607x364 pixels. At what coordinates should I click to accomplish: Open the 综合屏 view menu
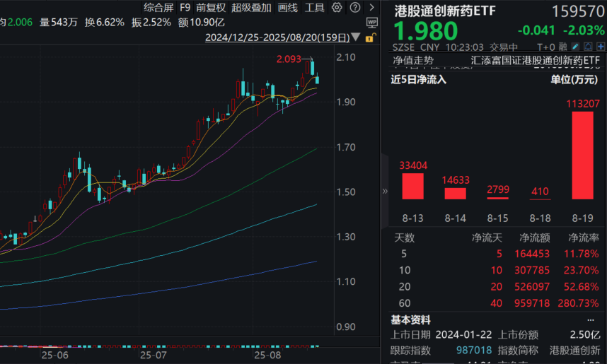158,8
